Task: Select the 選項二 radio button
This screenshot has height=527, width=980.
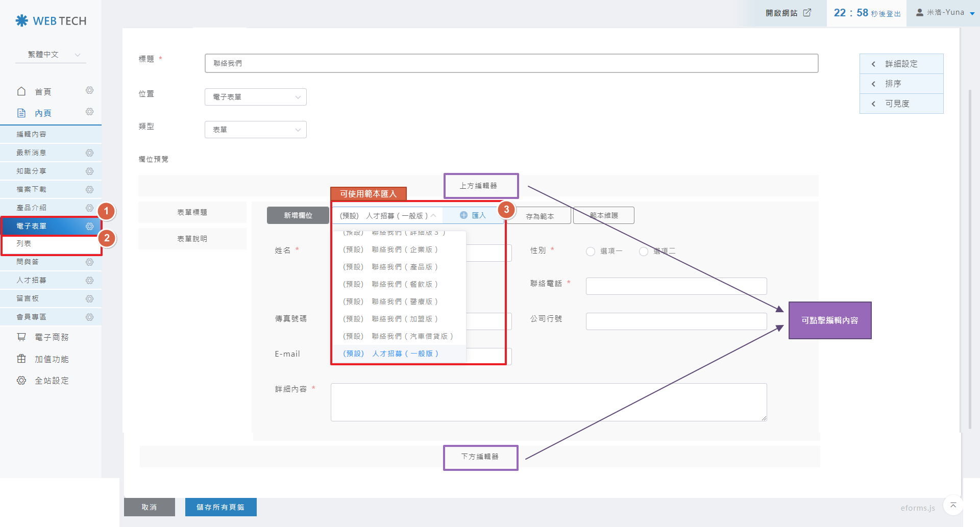Action: tap(644, 252)
